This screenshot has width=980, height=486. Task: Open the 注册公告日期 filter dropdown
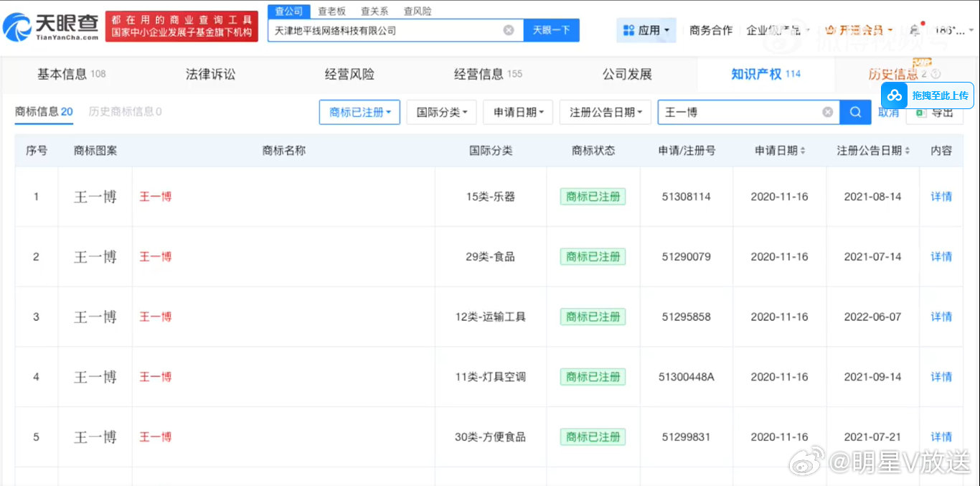[x=605, y=112]
